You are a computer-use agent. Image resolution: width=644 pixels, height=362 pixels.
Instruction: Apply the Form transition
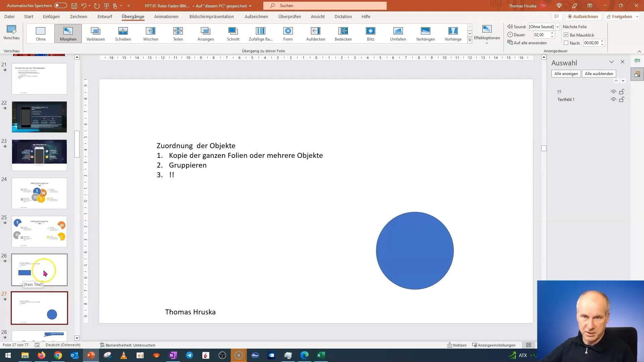(288, 34)
